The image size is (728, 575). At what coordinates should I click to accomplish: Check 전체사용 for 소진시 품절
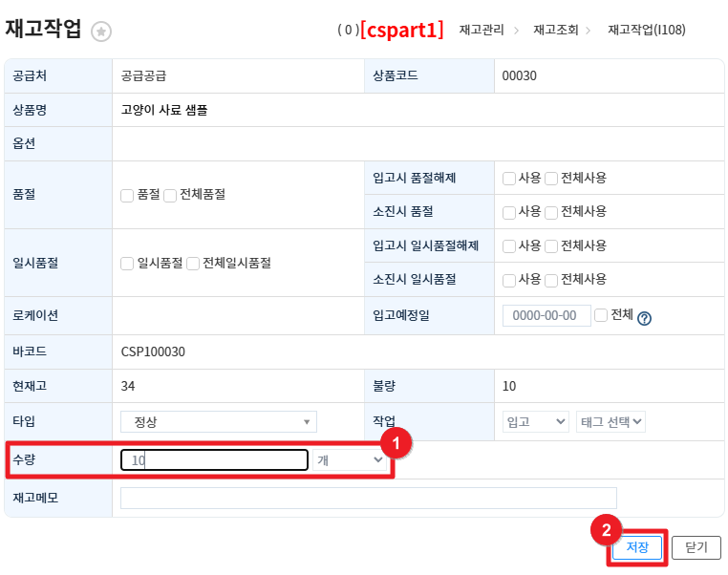click(x=551, y=212)
